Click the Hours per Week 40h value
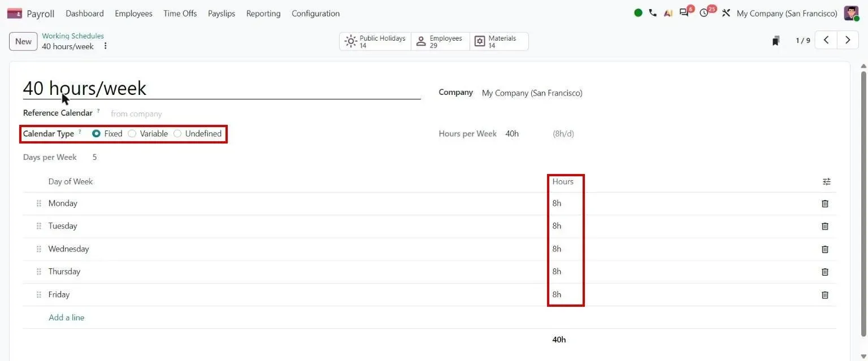The width and height of the screenshot is (868, 361). click(x=512, y=134)
